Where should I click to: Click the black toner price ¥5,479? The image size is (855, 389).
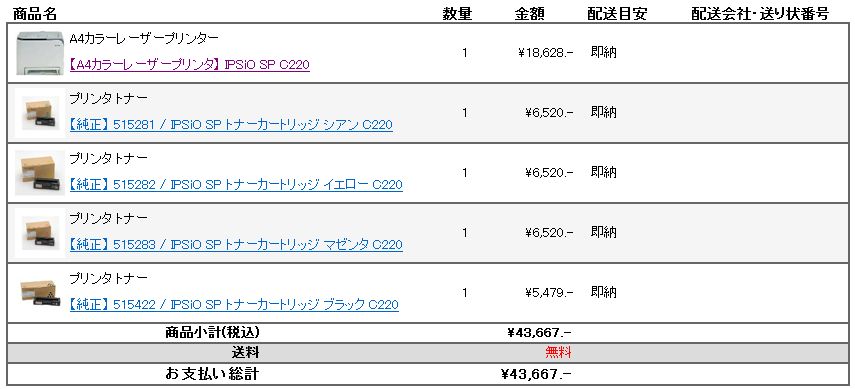549,293
